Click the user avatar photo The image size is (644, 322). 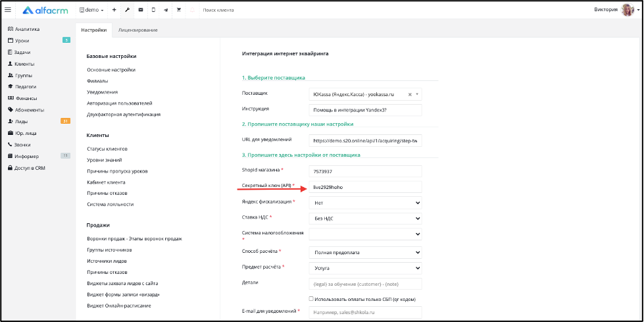pyautogui.click(x=627, y=10)
